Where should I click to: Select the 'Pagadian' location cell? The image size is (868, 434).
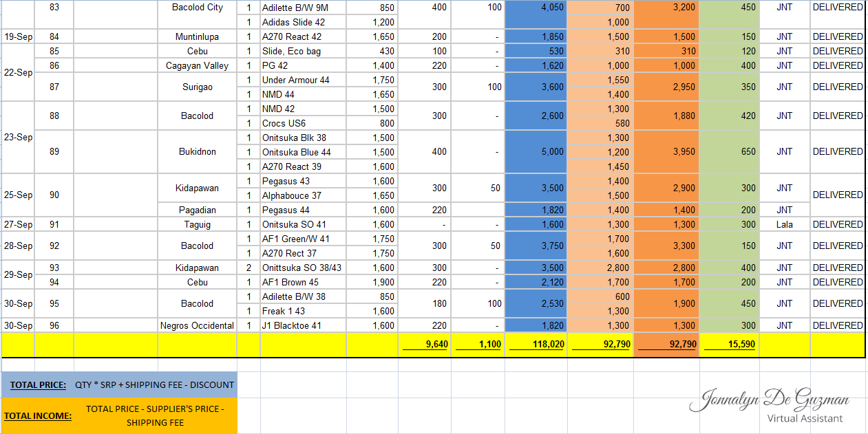coord(197,210)
